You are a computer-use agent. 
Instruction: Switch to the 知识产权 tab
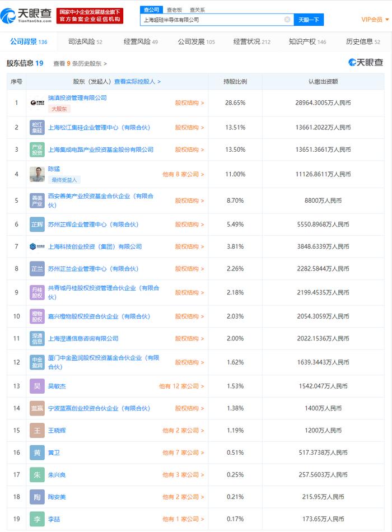tap(307, 42)
